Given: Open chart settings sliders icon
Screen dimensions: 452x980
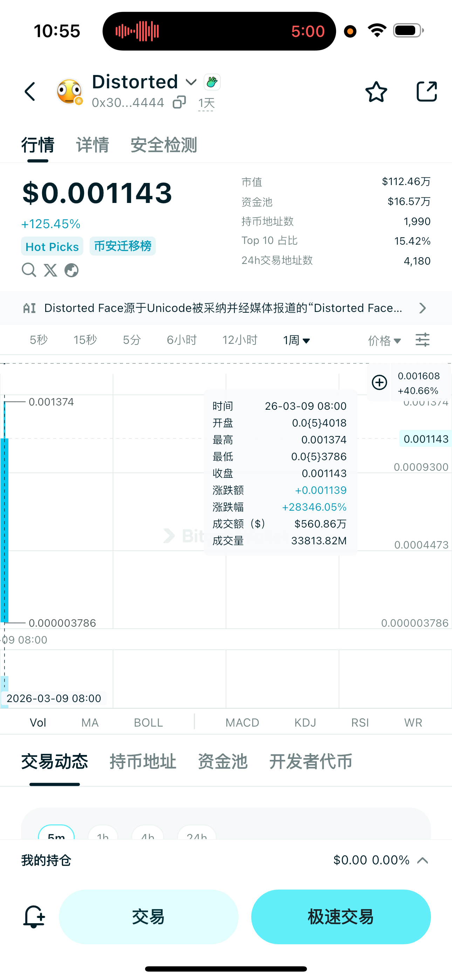Looking at the screenshot, I should (422, 340).
